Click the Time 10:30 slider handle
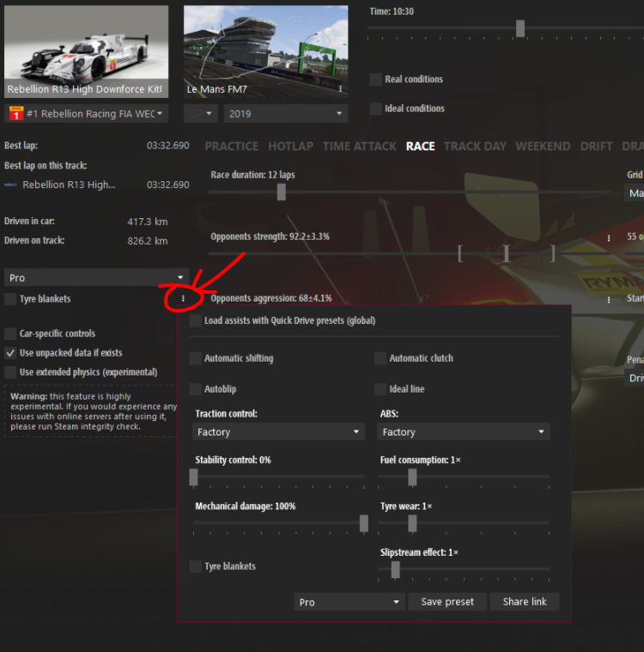Image resolution: width=644 pixels, height=652 pixels. [x=520, y=28]
